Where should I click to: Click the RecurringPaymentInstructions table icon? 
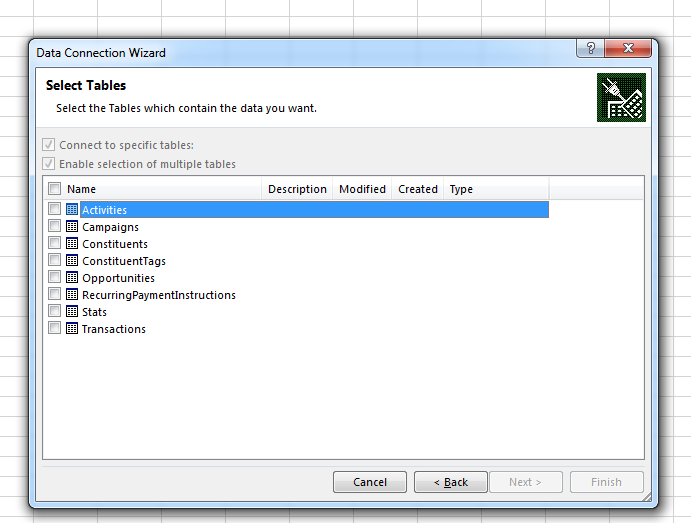point(72,294)
